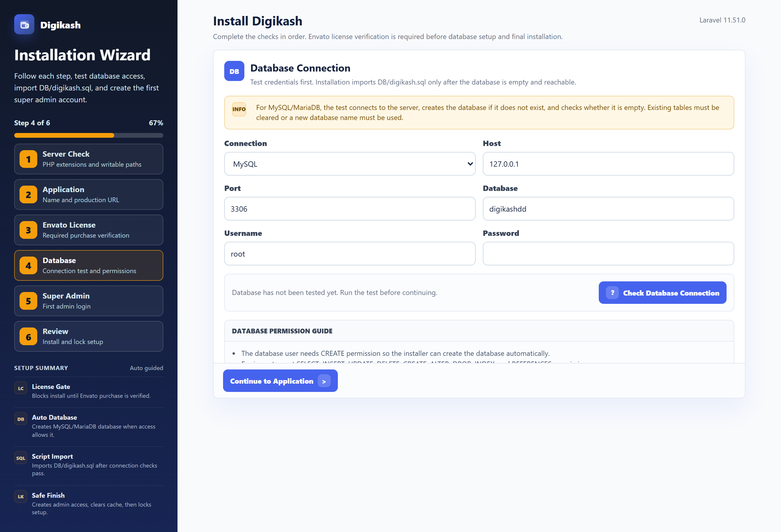This screenshot has width=781, height=532.
Task: Click the INFO badge in the yellow notice
Action: 239,109
